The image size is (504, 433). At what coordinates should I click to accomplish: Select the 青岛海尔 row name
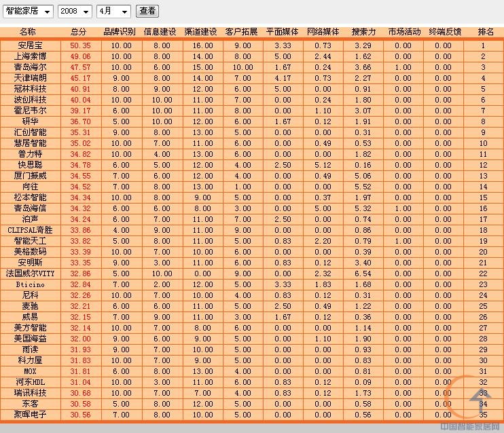tap(30, 67)
